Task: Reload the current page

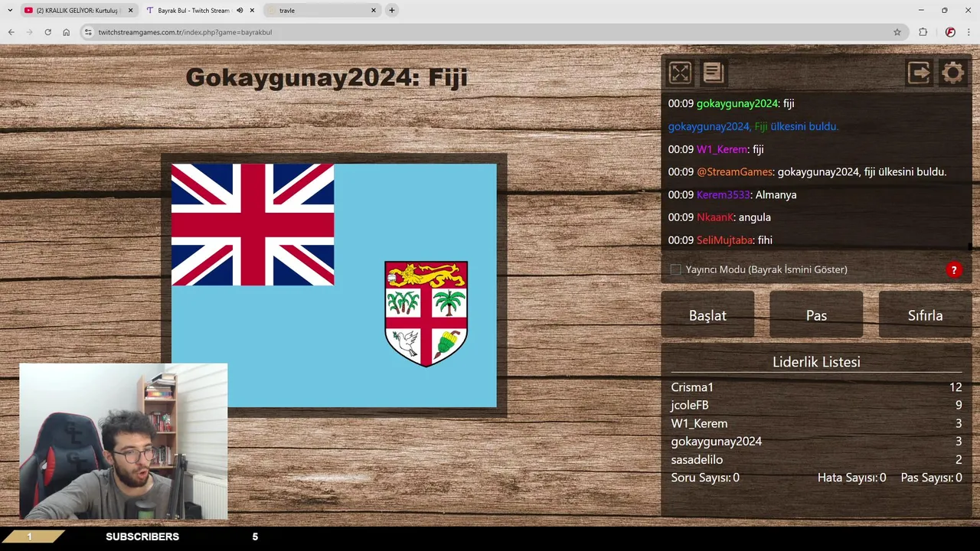Action: [x=47, y=32]
